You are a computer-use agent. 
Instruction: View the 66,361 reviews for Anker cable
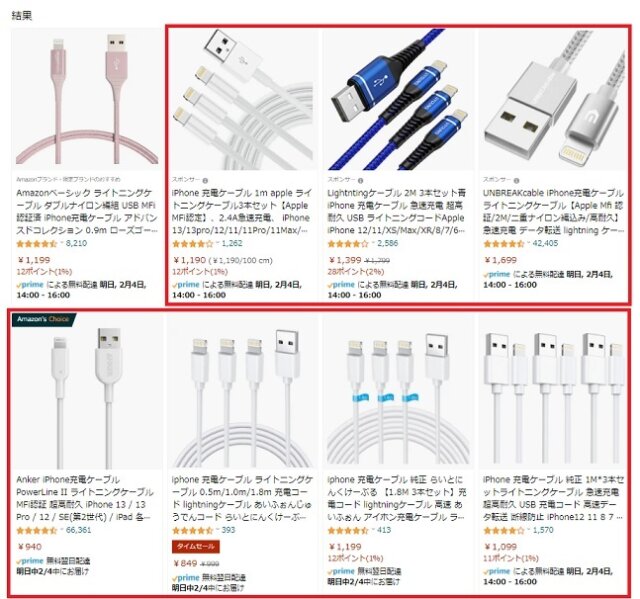coord(78,530)
